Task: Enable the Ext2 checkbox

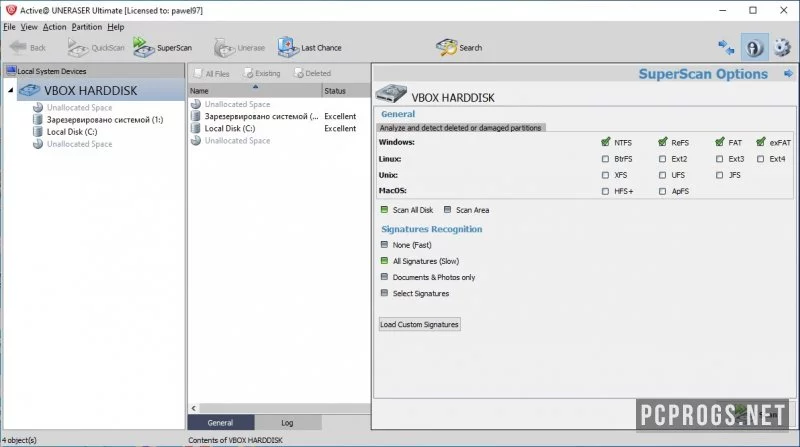Action: pyautogui.click(x=662, y=159)
